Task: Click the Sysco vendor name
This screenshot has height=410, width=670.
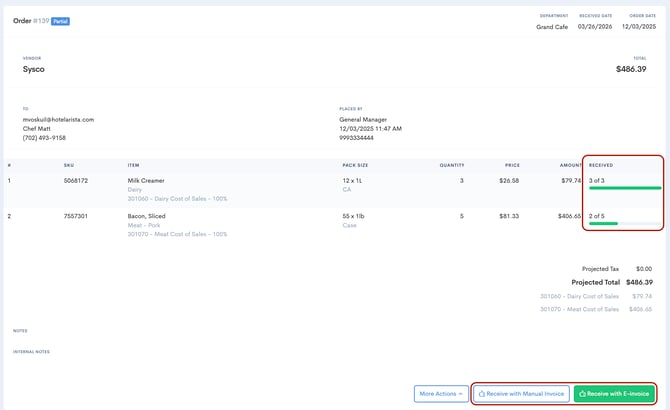Action: [x=34, y=69]
